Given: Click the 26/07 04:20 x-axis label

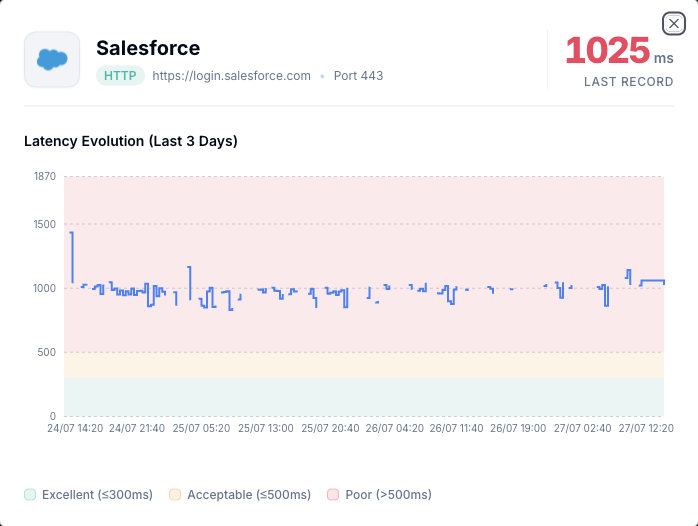Looking at the screenshot, I should (x=395, y=429).
